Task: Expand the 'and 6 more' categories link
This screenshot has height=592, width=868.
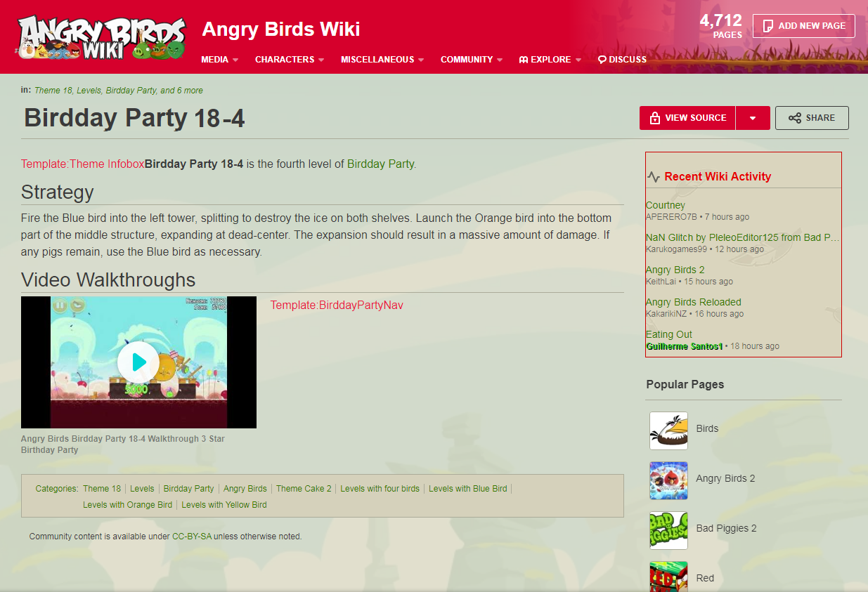Action: pyautogui.click(x=181, y=91)
